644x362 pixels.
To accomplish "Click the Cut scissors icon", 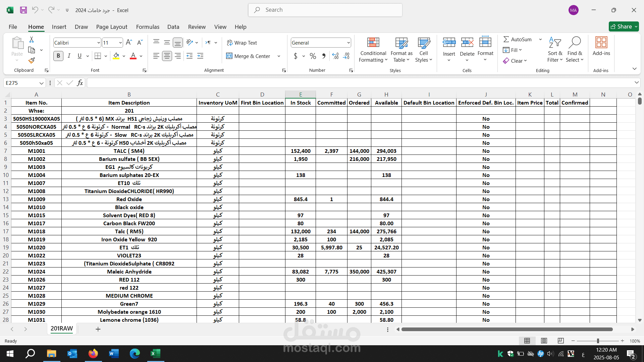I will tap(32, 40).
